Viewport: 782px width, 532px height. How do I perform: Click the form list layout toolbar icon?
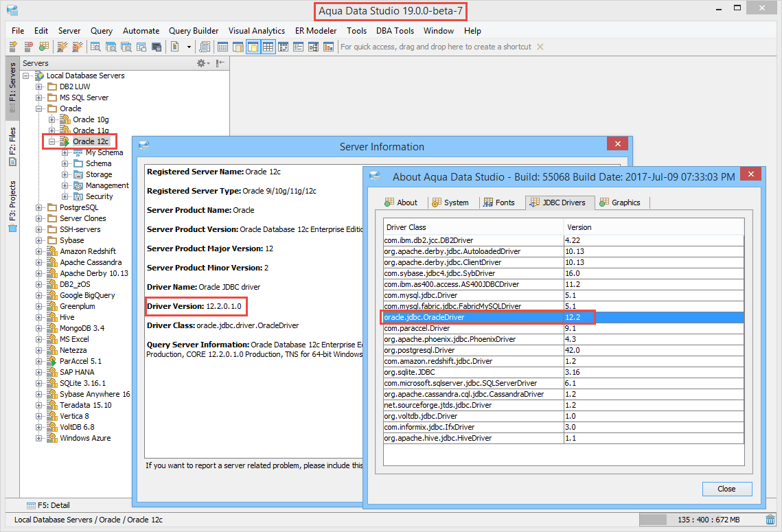(298, 47)
